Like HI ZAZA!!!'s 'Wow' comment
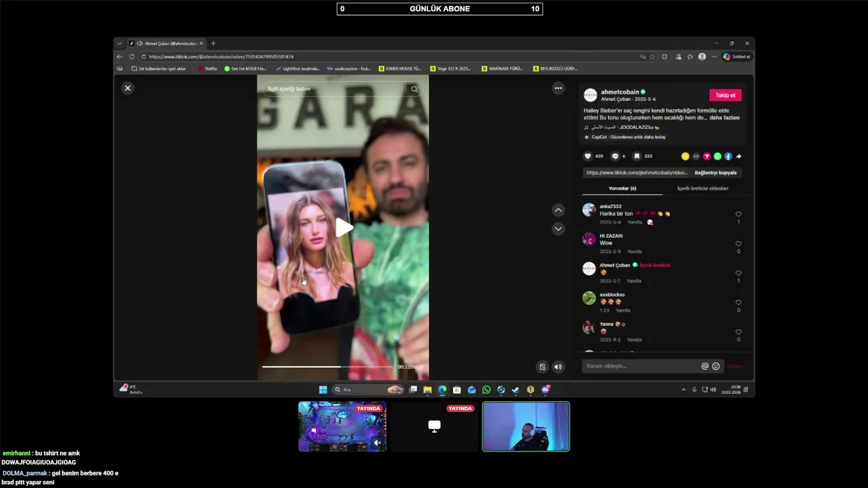Image resolution: width=868 pixels, height=488 pixels. coord(738,244)
